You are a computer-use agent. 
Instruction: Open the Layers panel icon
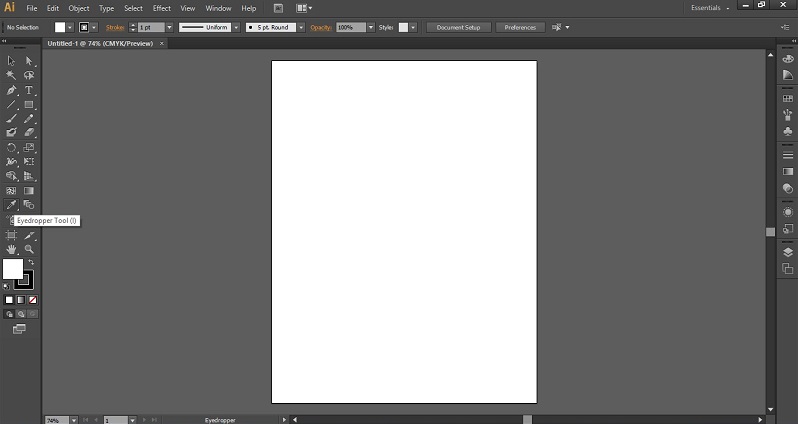coord(788,252)
